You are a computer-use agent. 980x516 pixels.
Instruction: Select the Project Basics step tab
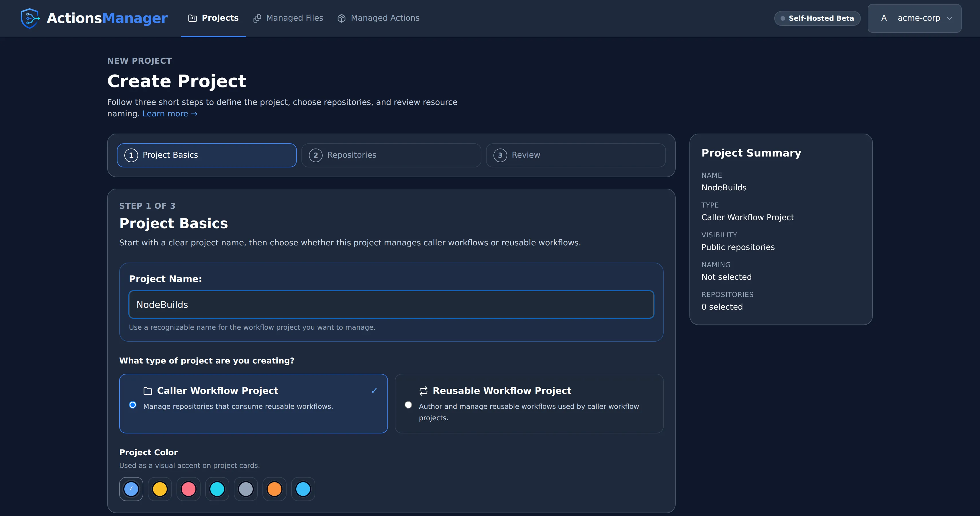coord(207,155)
